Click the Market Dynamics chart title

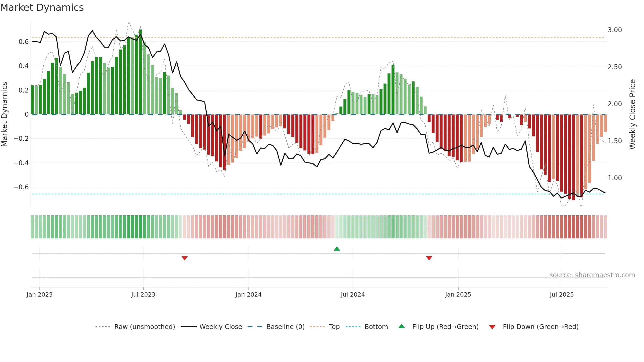click(42, 8)
